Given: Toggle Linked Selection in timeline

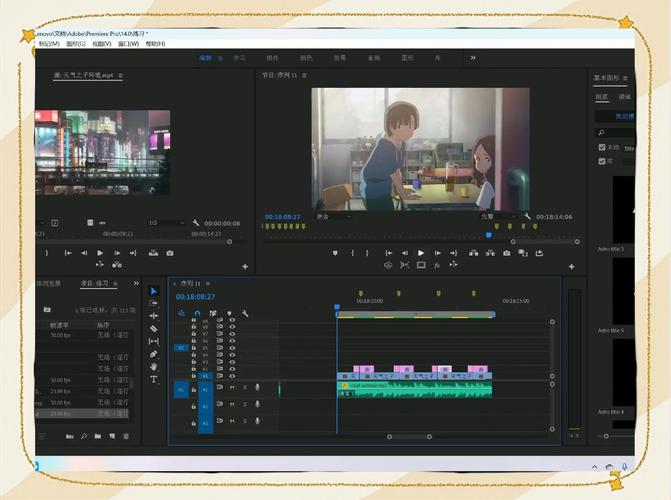Looking at the screenshot, I should pyautogui.click(x=213, y=313).
